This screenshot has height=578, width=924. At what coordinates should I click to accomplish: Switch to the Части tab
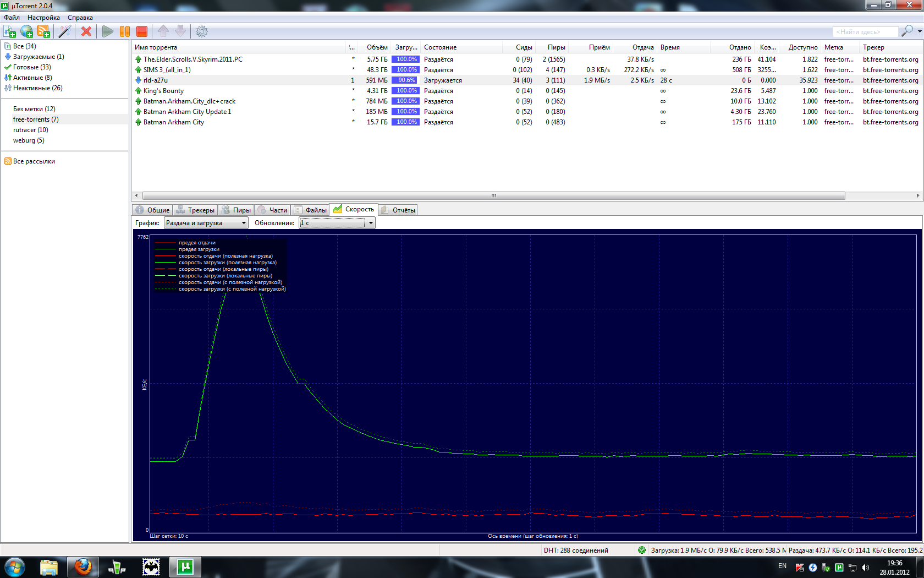pos(272,210)
